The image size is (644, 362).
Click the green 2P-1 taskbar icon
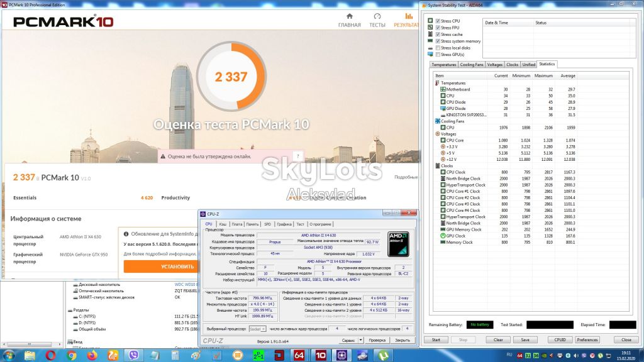(258, 355)
